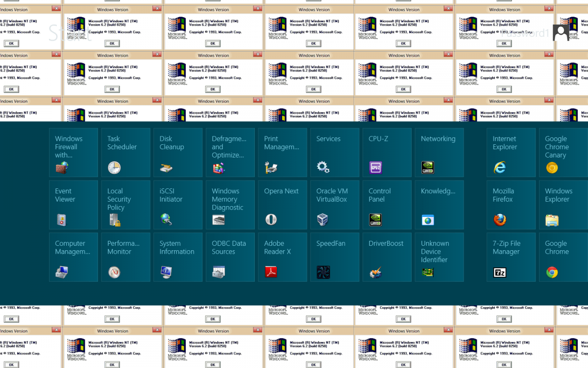This screenshot has width=588, height=368.
Task: Launch Performance Monitor tile
Action: click(x=126, y=257)
